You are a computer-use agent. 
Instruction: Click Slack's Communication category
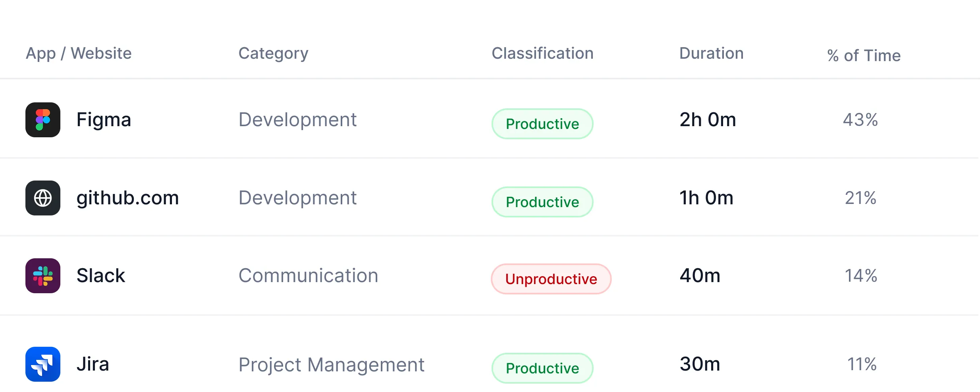click(308, 276)
